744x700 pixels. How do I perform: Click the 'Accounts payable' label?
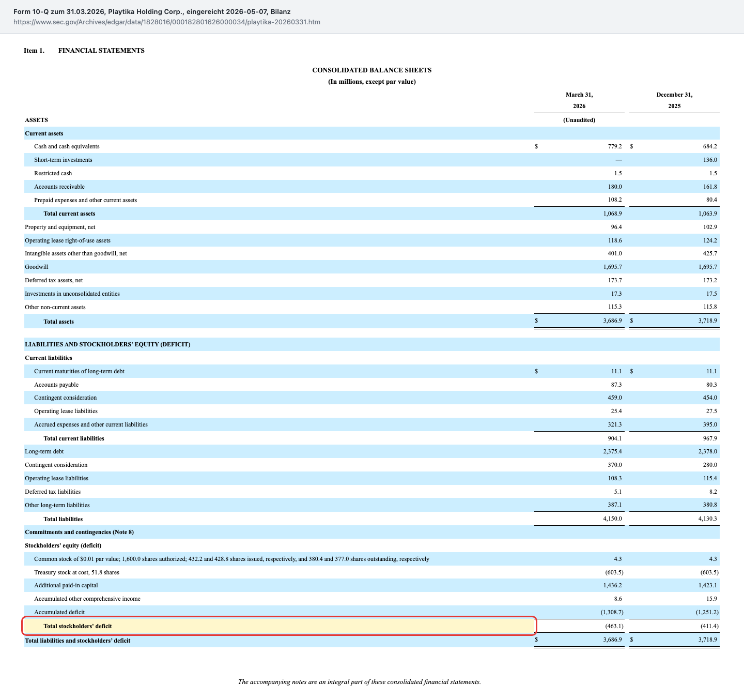coord(56,385)
